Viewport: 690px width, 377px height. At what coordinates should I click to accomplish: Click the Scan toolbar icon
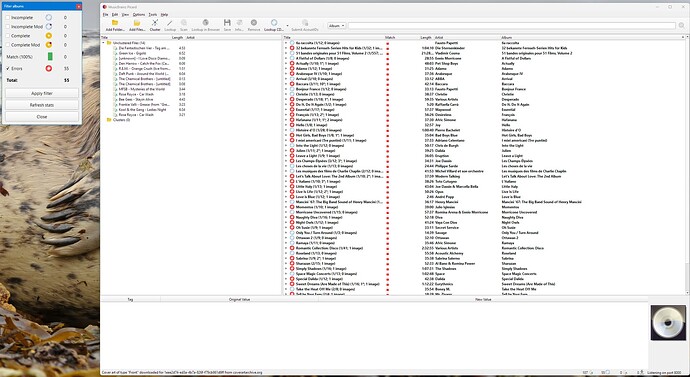tap(184, 22)
